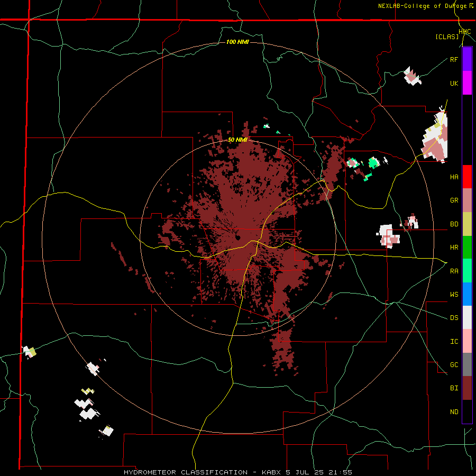This screenshot has width=476, height=476.
Task: Select the BD yellow legend swatch
Action: pyautogui.click(x=467, y=224)
